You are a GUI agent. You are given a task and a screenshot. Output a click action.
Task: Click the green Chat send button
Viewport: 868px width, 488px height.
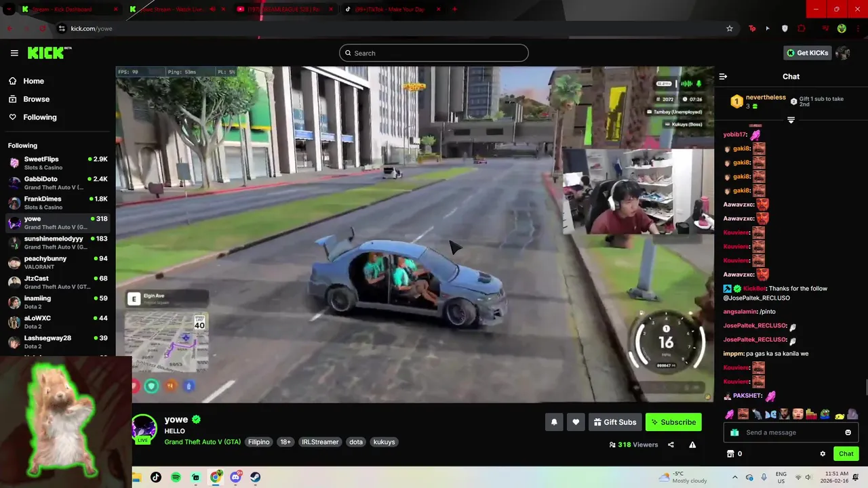(846, 453)
